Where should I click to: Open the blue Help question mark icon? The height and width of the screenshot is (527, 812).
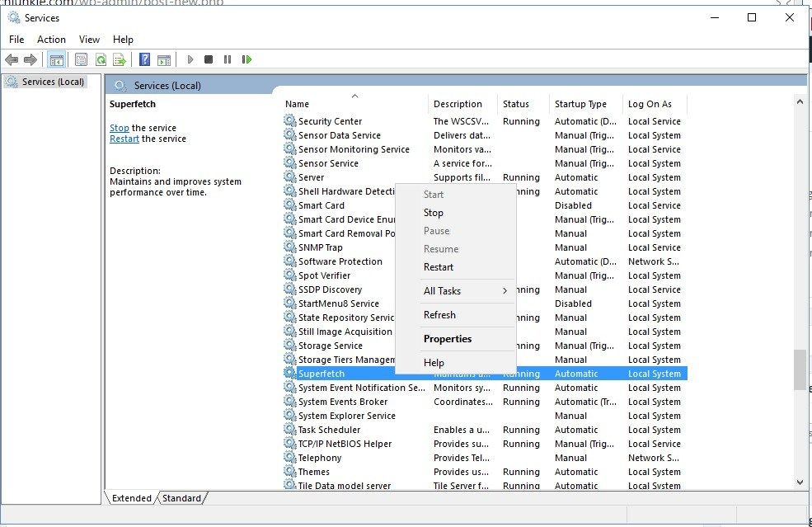[x=144, y=59]
